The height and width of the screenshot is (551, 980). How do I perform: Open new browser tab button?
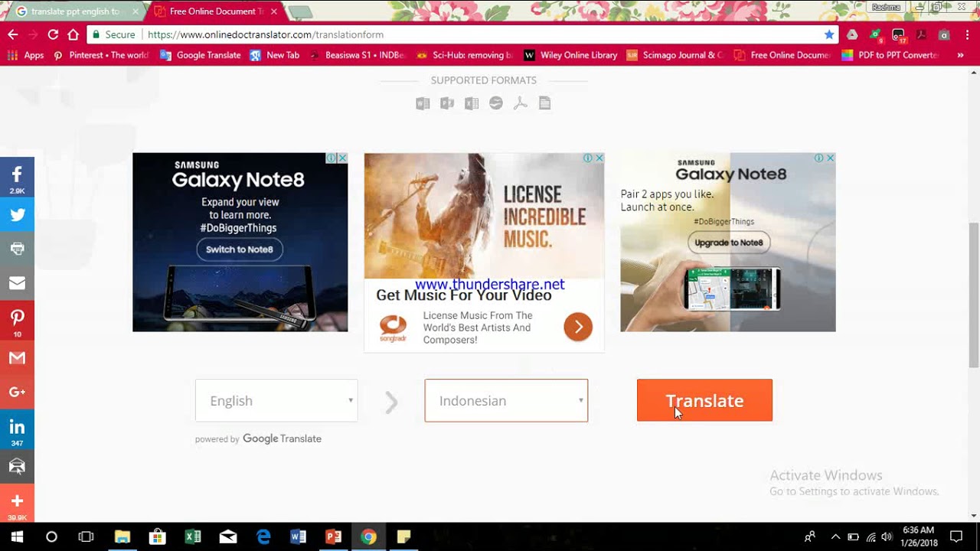tap(299, 12)
